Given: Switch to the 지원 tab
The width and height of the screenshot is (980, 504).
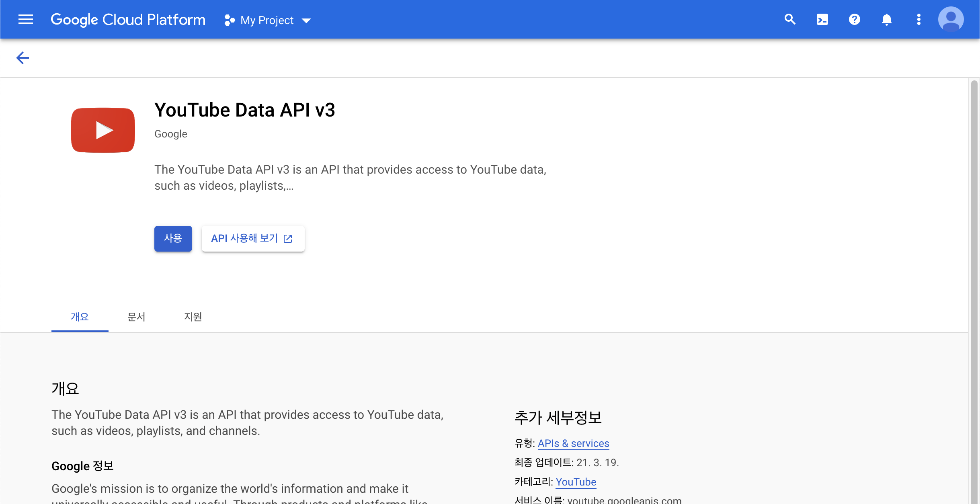Looking at the screenshot, I should tap(193, 317).
